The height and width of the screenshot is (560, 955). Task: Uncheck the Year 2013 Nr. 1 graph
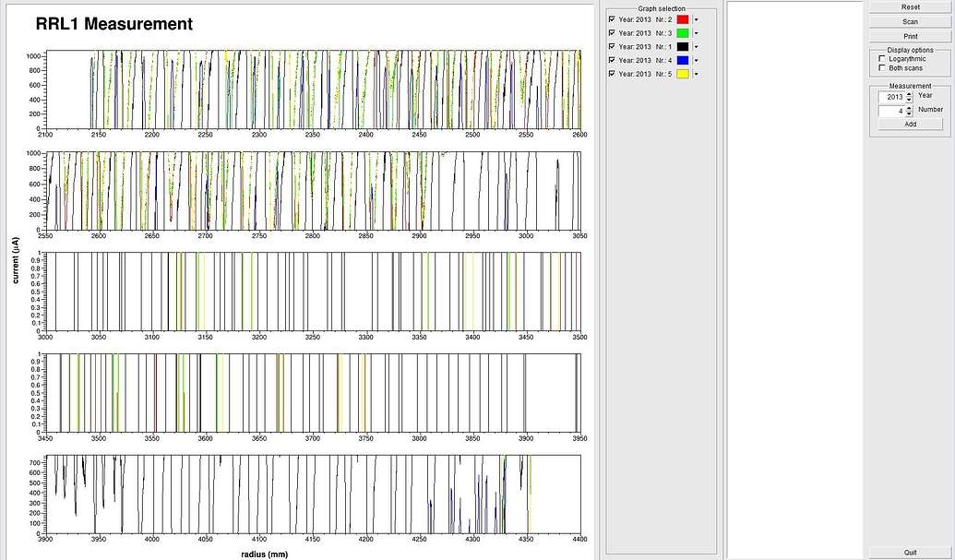click(612, 46)
